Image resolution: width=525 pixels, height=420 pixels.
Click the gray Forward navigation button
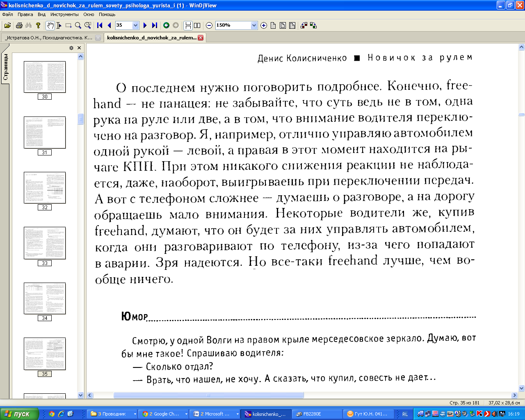[x=176, y=25]
